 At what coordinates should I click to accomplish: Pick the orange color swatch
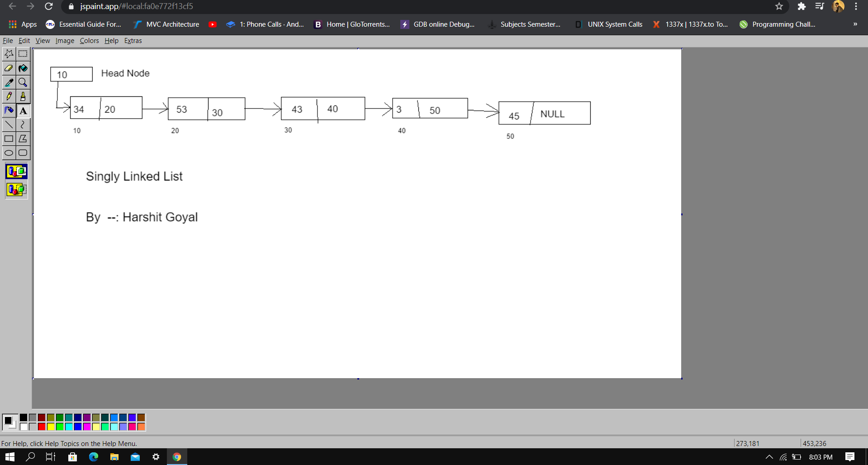(141, 427)
